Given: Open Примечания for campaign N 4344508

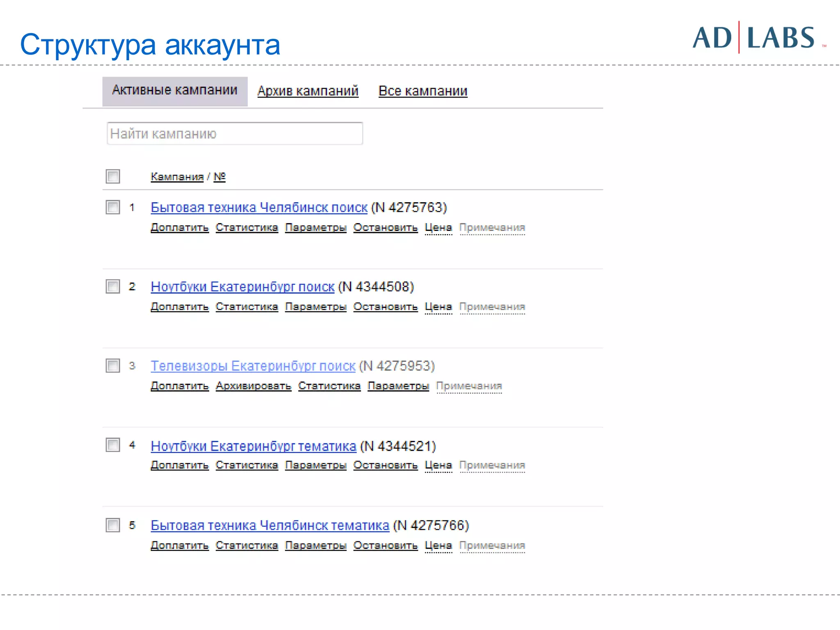Looking at the screenshot, I should (492, 307).
